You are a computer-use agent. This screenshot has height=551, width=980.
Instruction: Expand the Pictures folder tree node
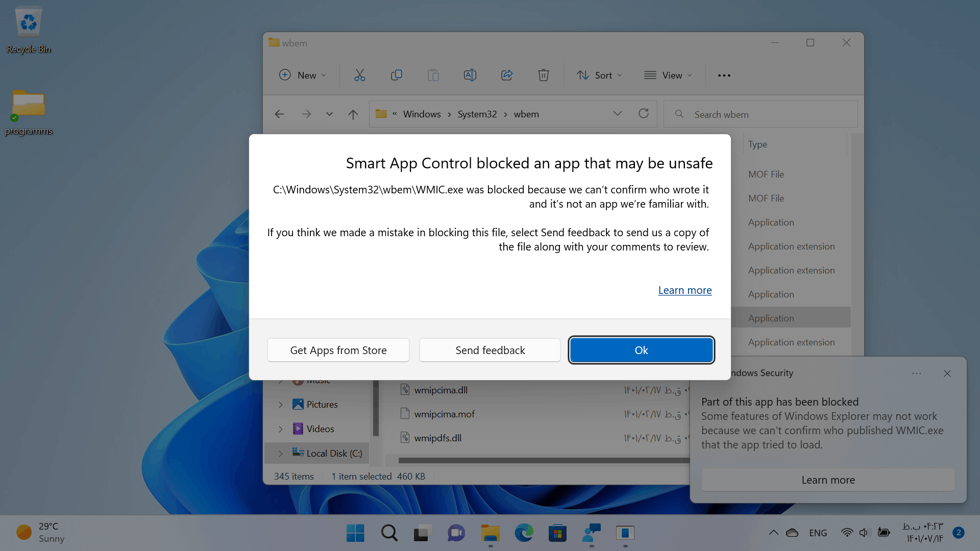point(280,405)
